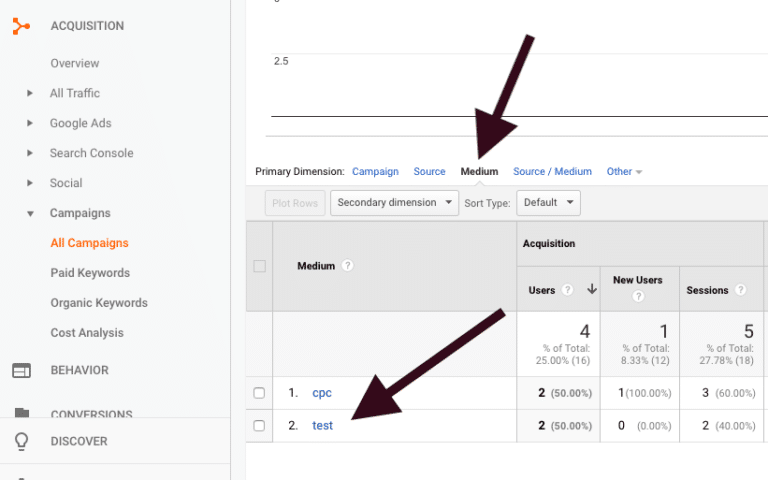
Task: Open the Sort Type Default dropdown
Action: point(548,203)
